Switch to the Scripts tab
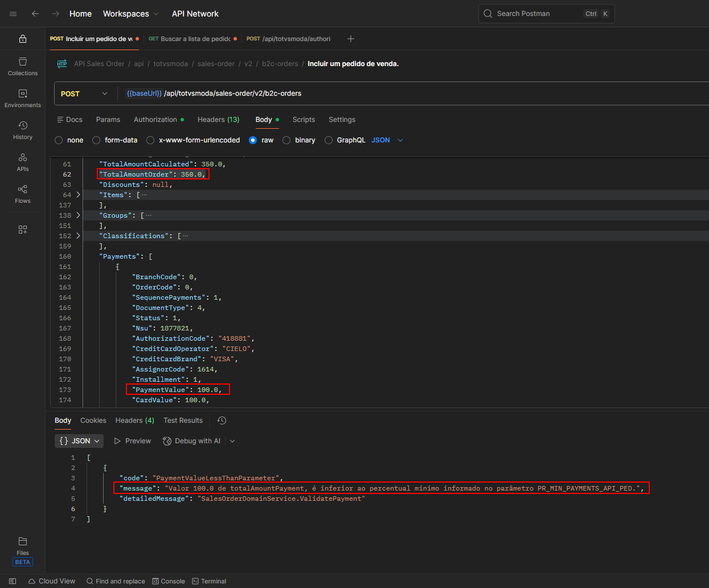 pyautogui.click(x=304, y=120)
